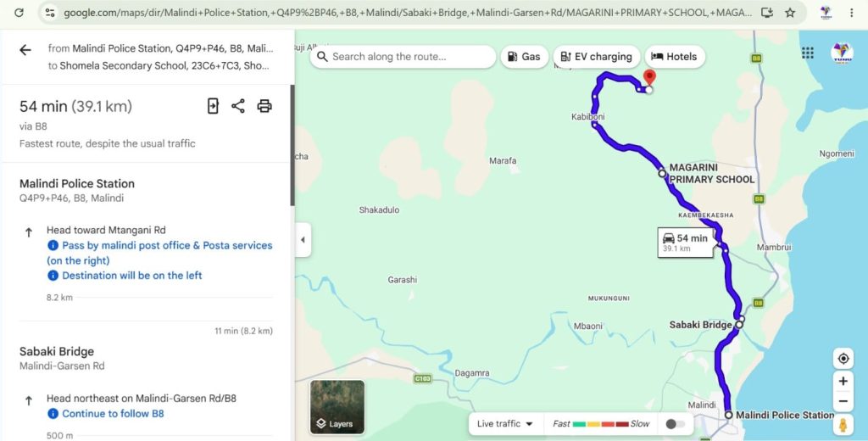The width and height of the screenshot is (868, 441).
Task: Print the directions using printer icon
Action: click(x=264, y=106)
